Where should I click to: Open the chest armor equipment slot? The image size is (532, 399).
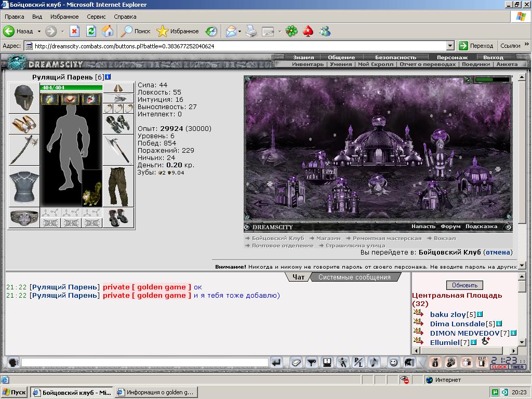click(x=24, y=187)
